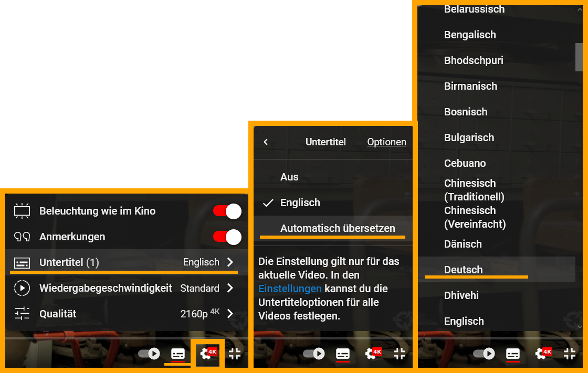Go back using the Untertitel back arrow
This screenshot has width=588, height=373.
tap(266, 142)
